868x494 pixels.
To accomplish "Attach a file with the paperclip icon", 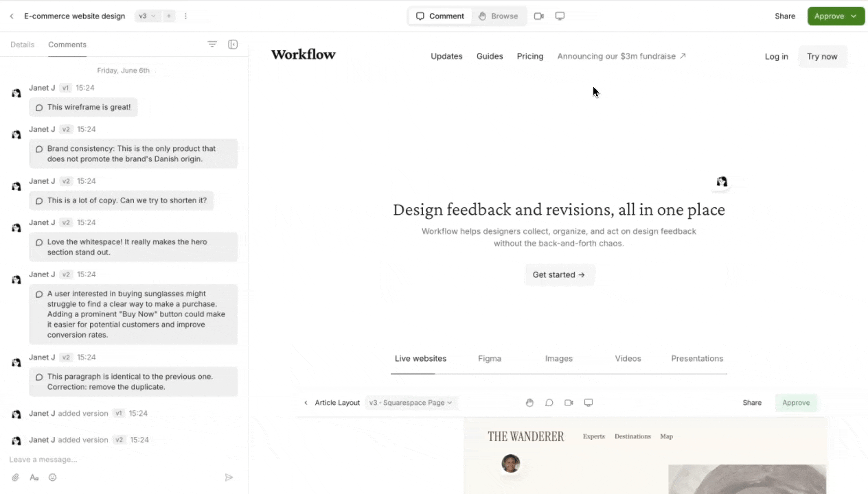I will tap(15, 478).
